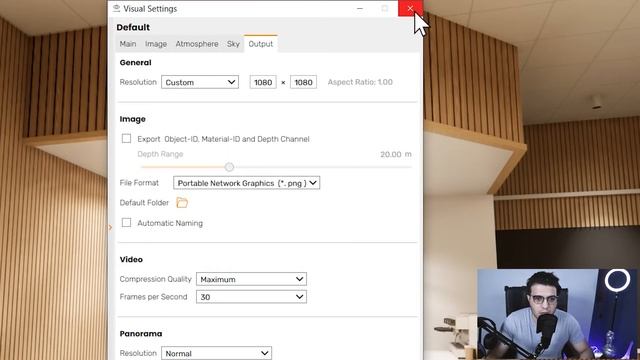
Task: Open the Frames per Second dropdown
Action: [251, 297]
